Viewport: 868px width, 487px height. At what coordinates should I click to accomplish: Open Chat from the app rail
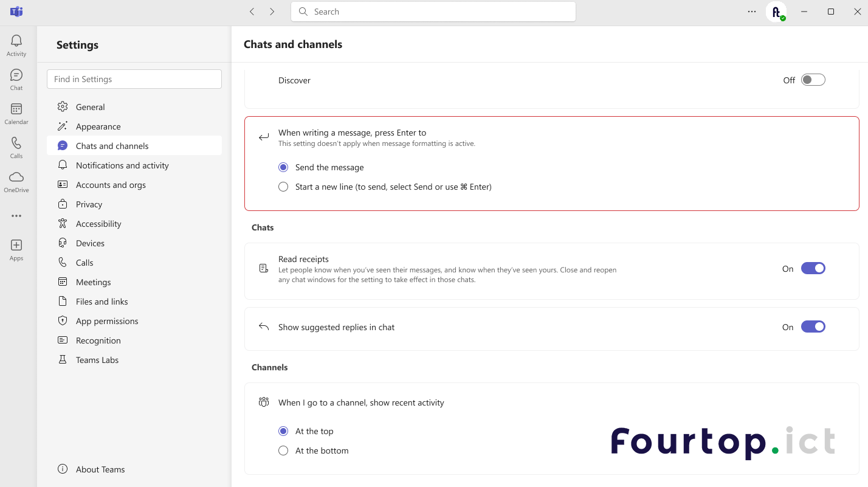click(x=16, y=79)
